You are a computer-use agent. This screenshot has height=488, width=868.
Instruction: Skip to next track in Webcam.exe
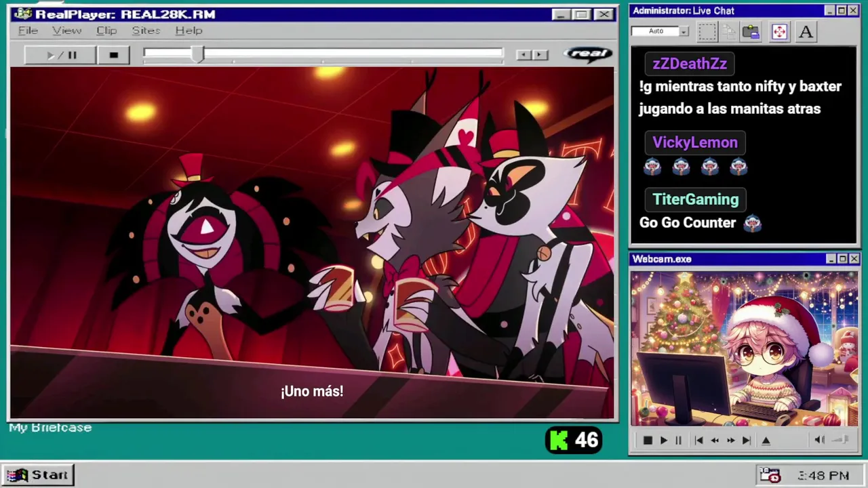tap(746, 441)
